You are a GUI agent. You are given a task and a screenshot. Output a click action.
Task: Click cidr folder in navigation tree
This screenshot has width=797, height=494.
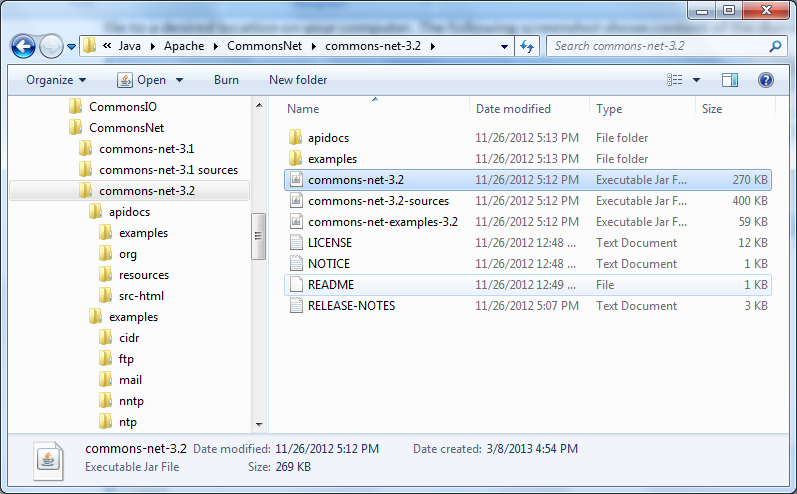tap(119, 338)
